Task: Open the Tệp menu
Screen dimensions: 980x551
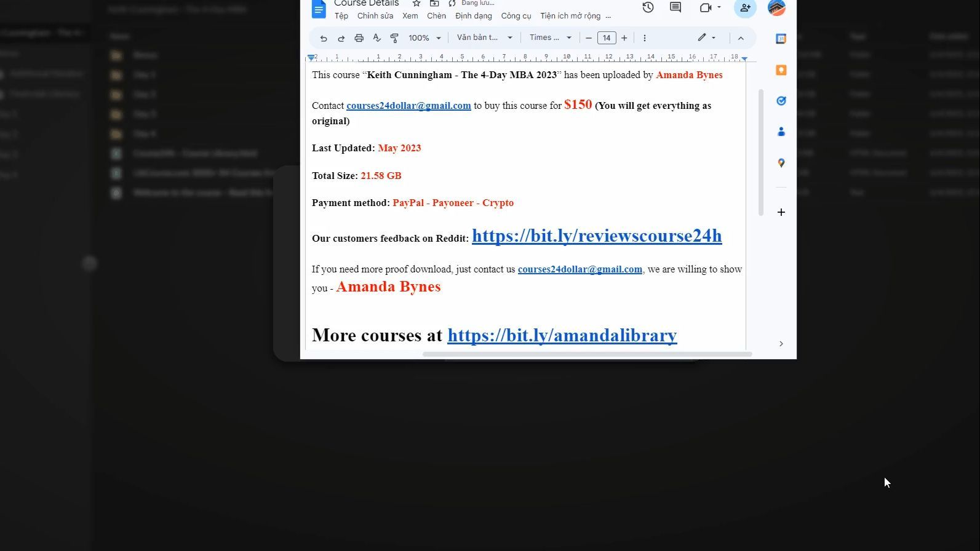Action: coord(341,16)
